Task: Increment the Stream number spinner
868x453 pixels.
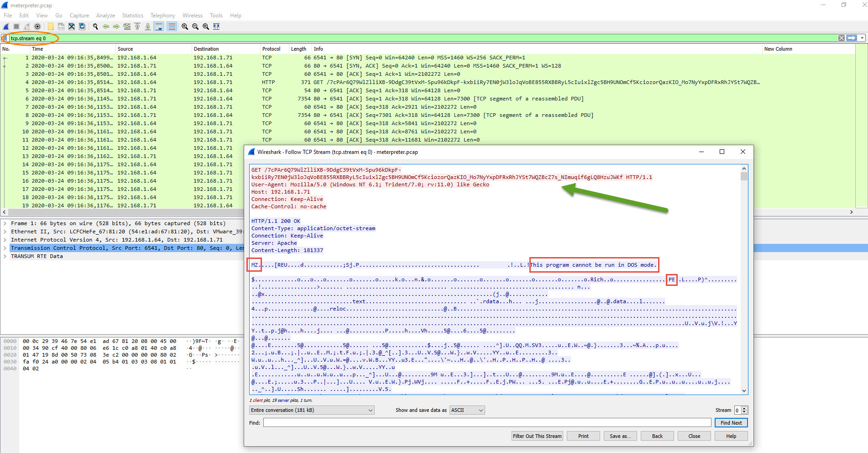Action: click(745, 408)
